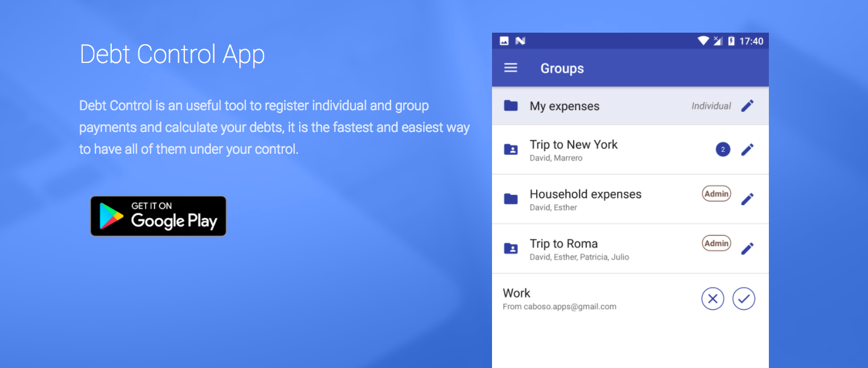The image size is (868, 368).
Task: Click the From caboso.apps@gmail.com text
Action: click(560, 307)
